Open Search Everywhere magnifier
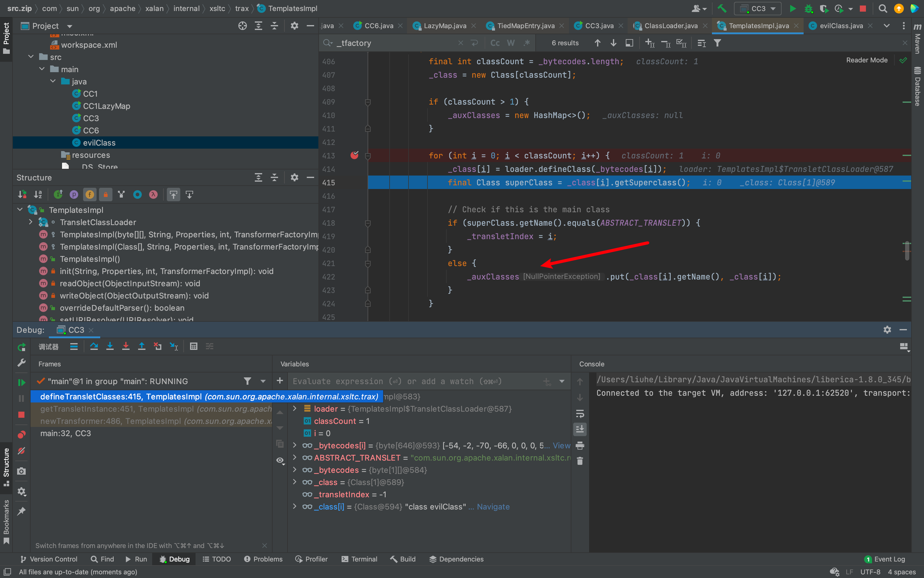The width and height of the screenshot is (924, 578). coord(883,9)
